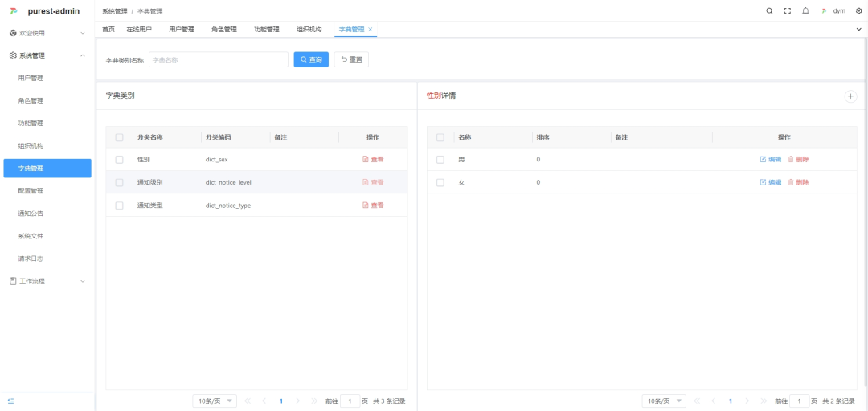868x411 pixels.
Task: Go to the left table's next page arrow
Action: coord(298,401)
